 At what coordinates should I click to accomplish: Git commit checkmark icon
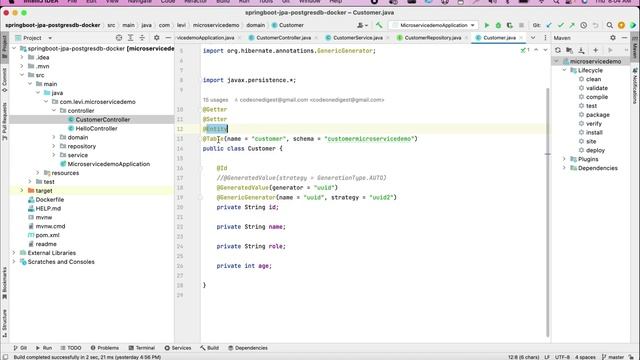click(x=561, y=25)
